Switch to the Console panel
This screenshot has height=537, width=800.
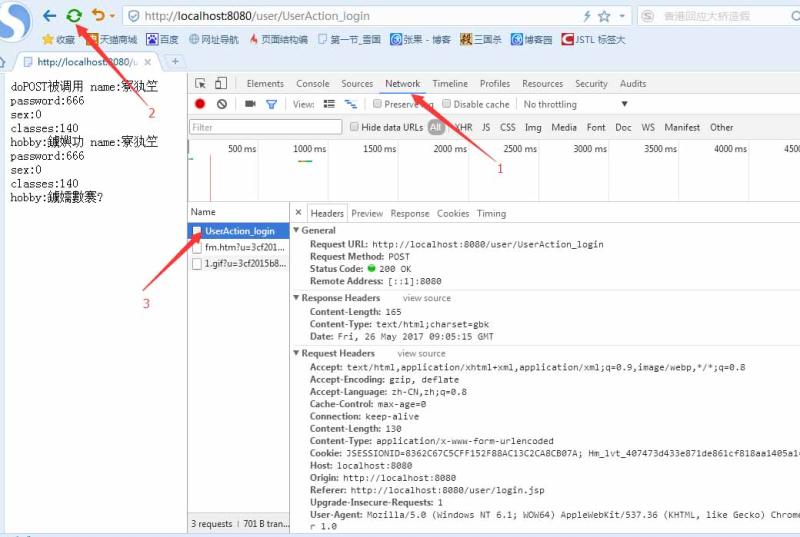[313, 84]
